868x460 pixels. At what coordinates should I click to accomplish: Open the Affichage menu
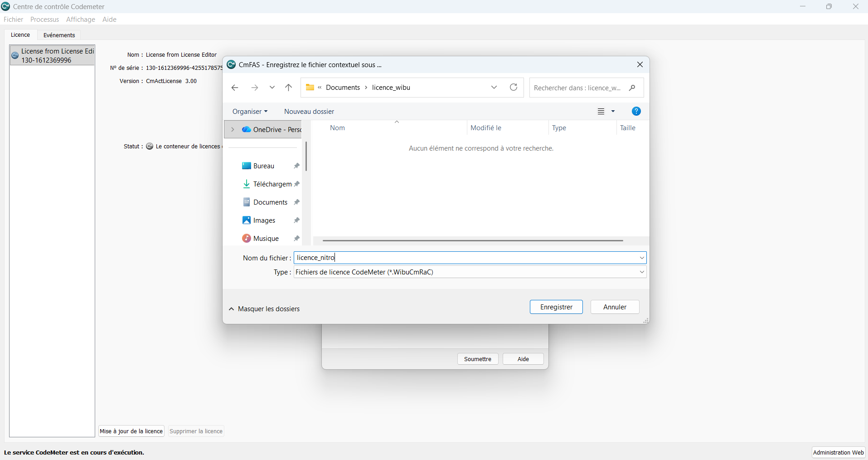coord(81,20)
